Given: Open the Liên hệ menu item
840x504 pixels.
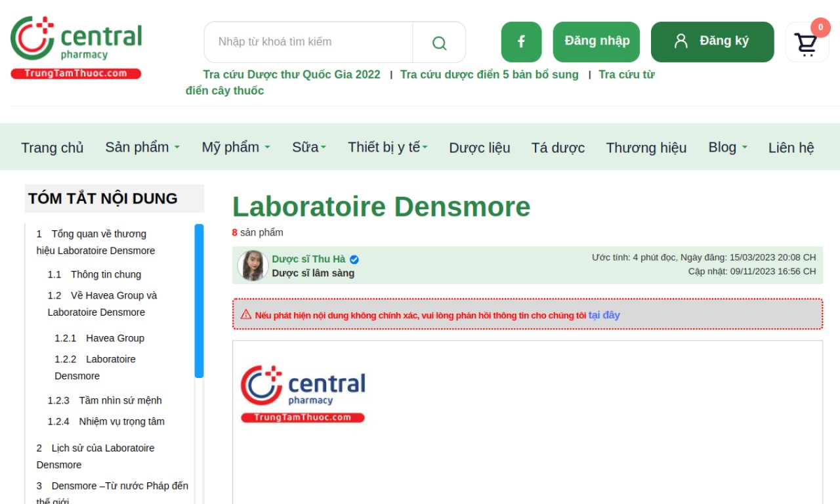Looking at the screenshot, I should click(x=791, y=148).
